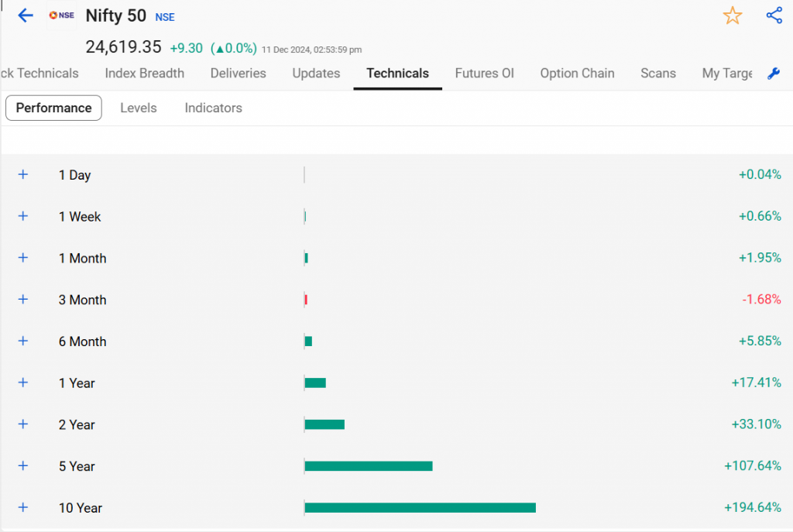Open the share icon

pyautogui.click(x=774, y=15)
